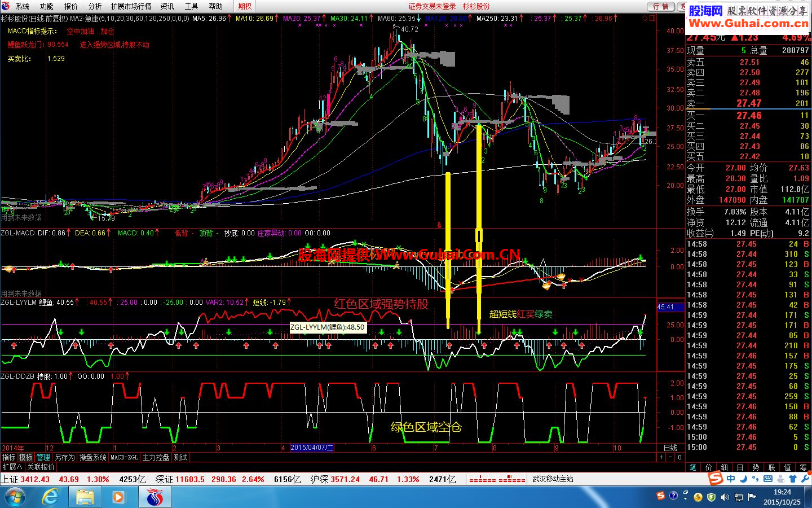The image size is (812, 508).
Task: Open Sogou skin shirt icon
Action: click(x=793, y=479)
